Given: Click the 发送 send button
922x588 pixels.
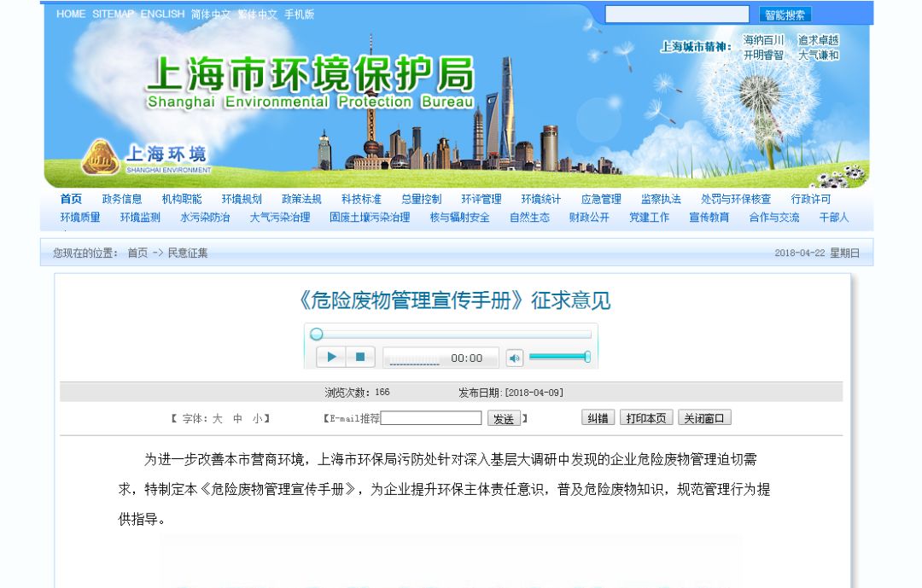Looking at the screenshot, I should [504, 419].
